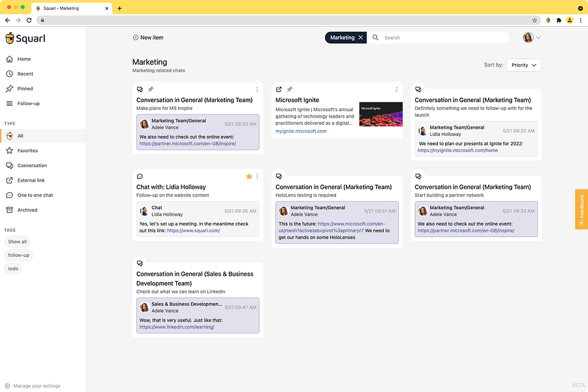Screen dimensions: 588x392
Task: Click chat bubble icon on Lidia Holloway card
Action: point(140,176)
